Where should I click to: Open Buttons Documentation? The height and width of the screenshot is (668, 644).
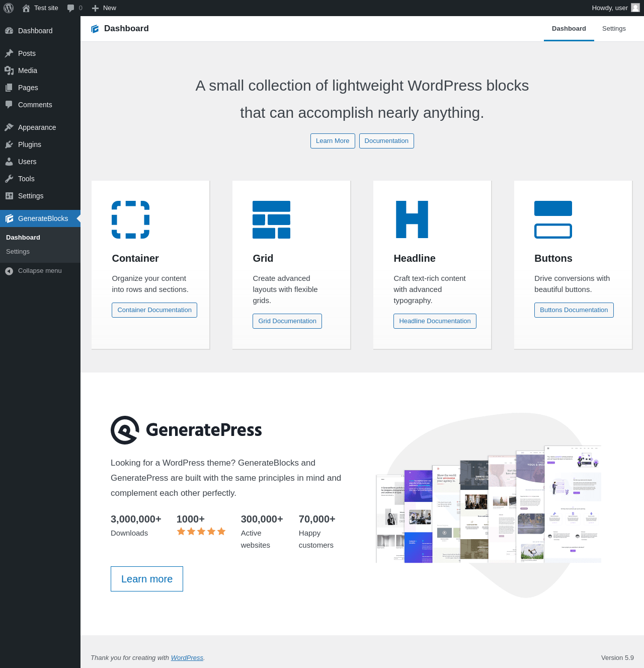(574, 310)
